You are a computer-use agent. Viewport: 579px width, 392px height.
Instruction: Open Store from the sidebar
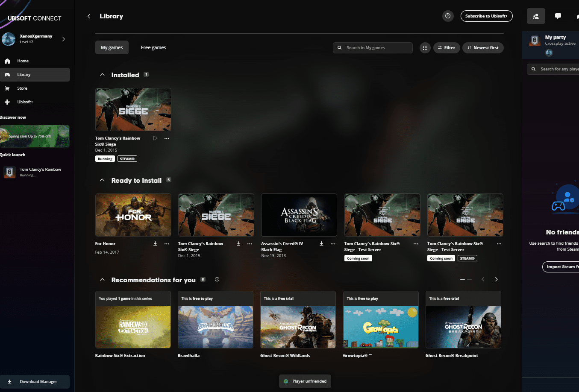pos(22,88)
